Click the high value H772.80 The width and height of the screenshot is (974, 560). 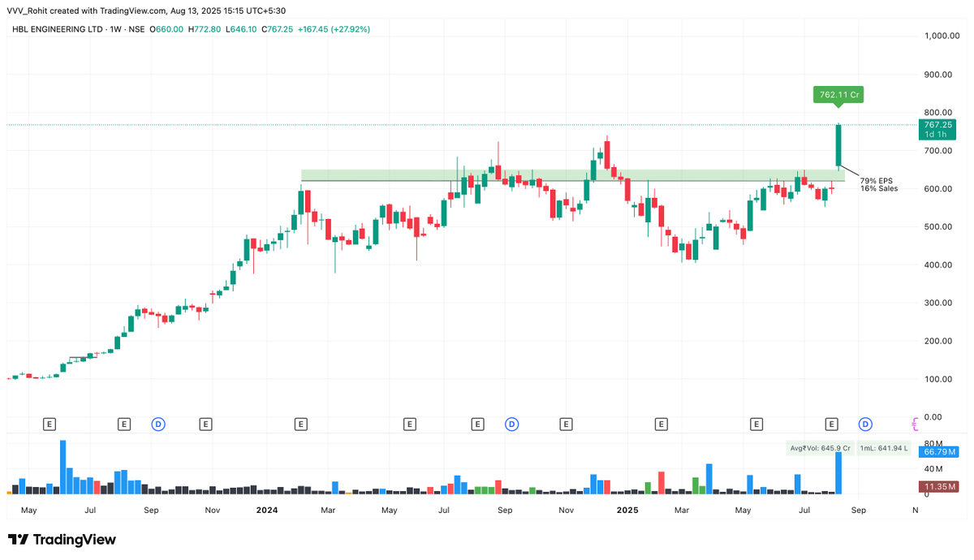coord(205,29)
